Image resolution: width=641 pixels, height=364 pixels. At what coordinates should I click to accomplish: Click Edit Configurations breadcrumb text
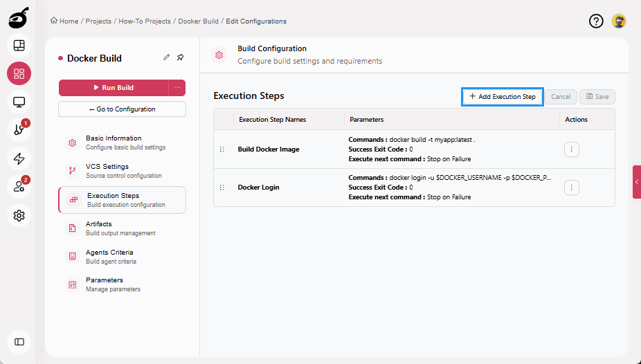pyautogui.click(x=256, y=21)
